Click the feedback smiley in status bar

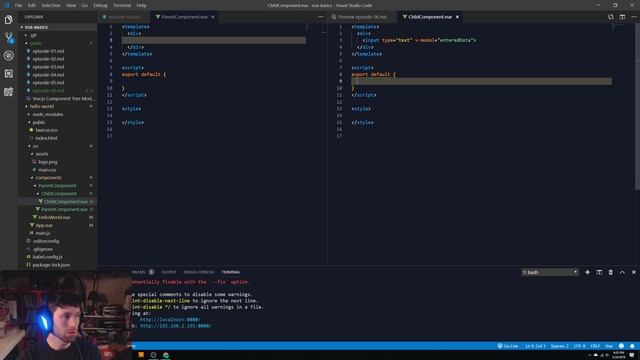pos(621,346)
